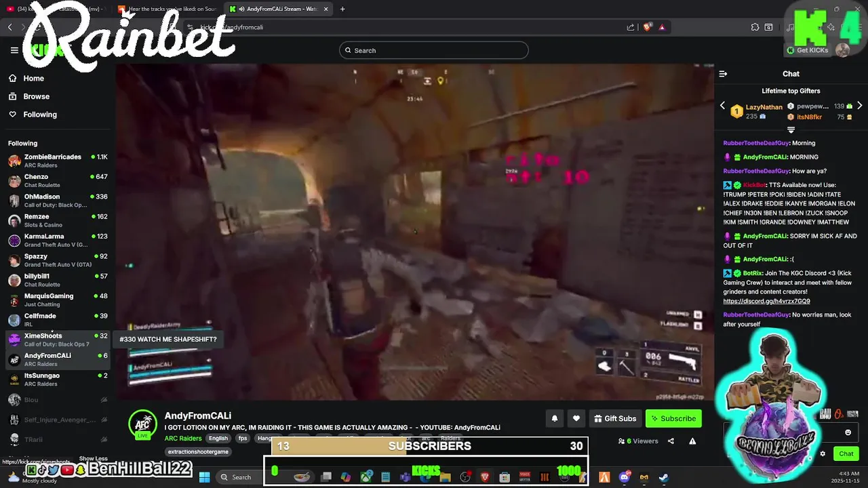The image size is (868, 488).
Task: Switch to the Soundcloud liked tracks tab
Action: point(166,9)
